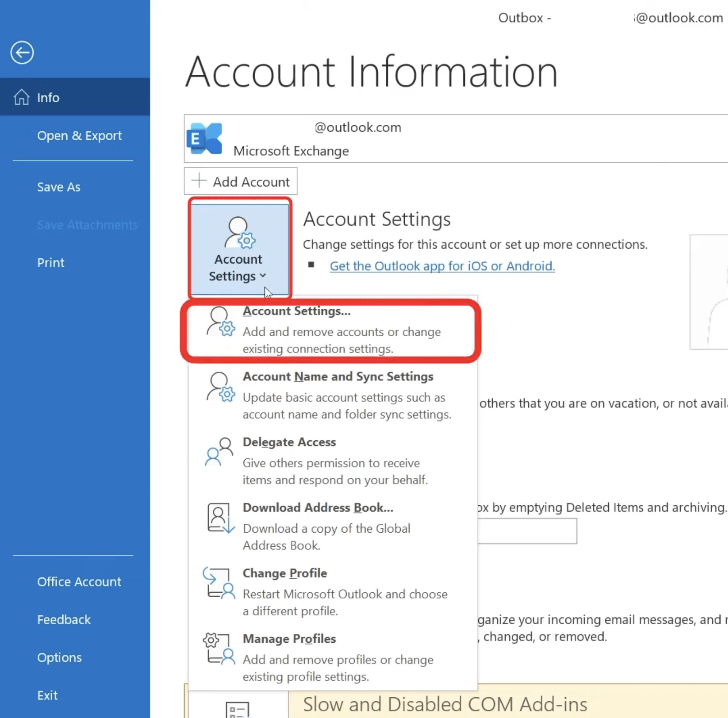The image size is (728, 718).
Task: Open Office Account page
Action: (79, 581)
